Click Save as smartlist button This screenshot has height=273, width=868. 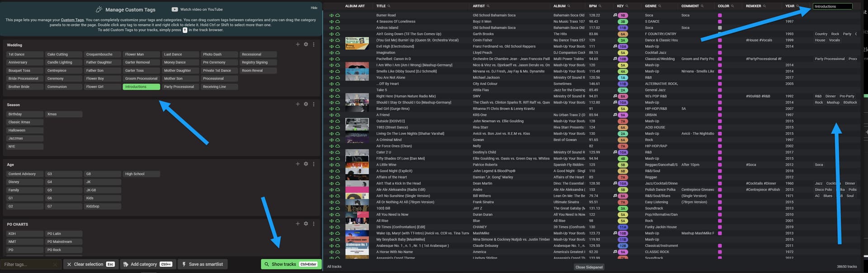[202, 264]
